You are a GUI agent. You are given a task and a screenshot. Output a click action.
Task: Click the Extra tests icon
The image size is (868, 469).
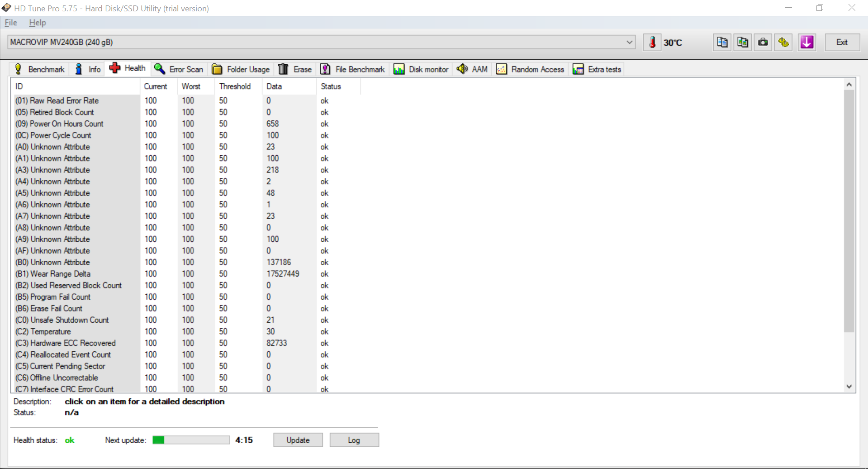coord(578,69)
